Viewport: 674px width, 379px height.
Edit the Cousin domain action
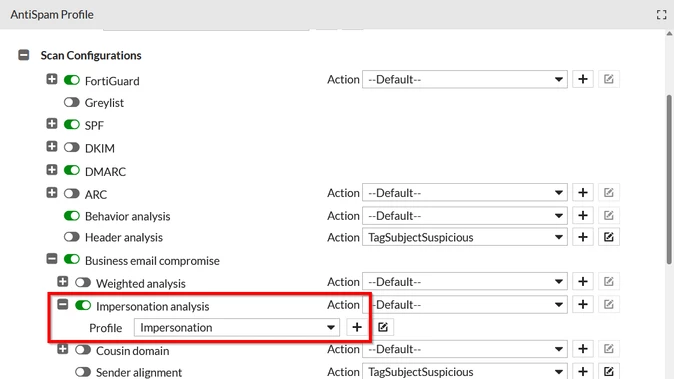(x=609, y=349)
